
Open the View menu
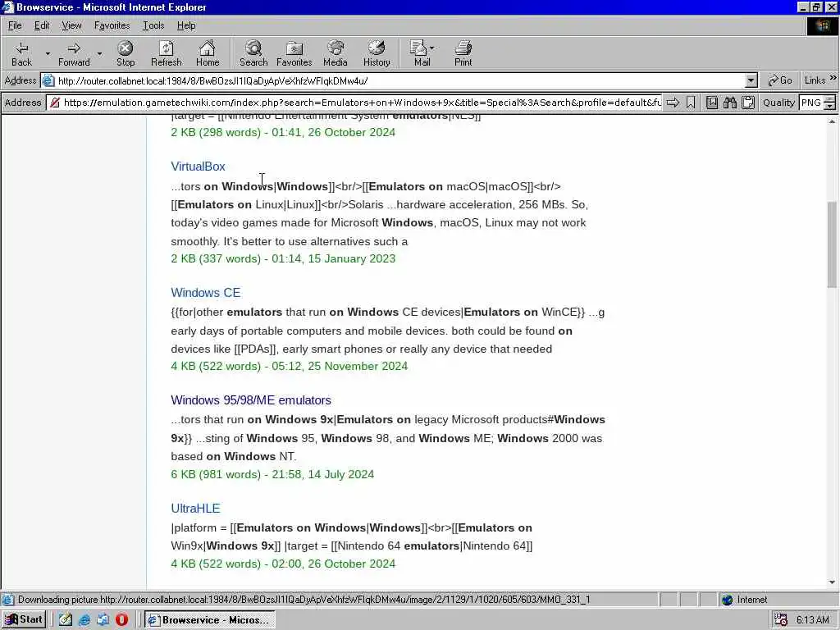coord(72,25)
